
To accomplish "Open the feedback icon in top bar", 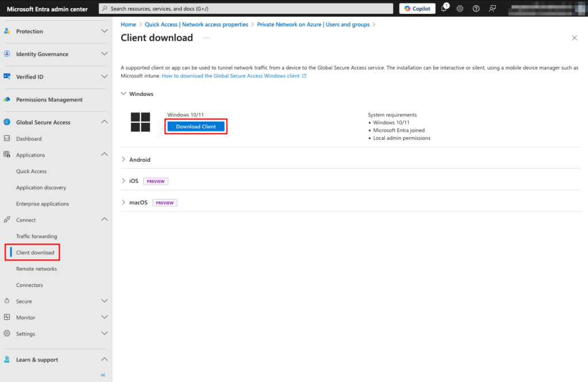I will point(492,9).
